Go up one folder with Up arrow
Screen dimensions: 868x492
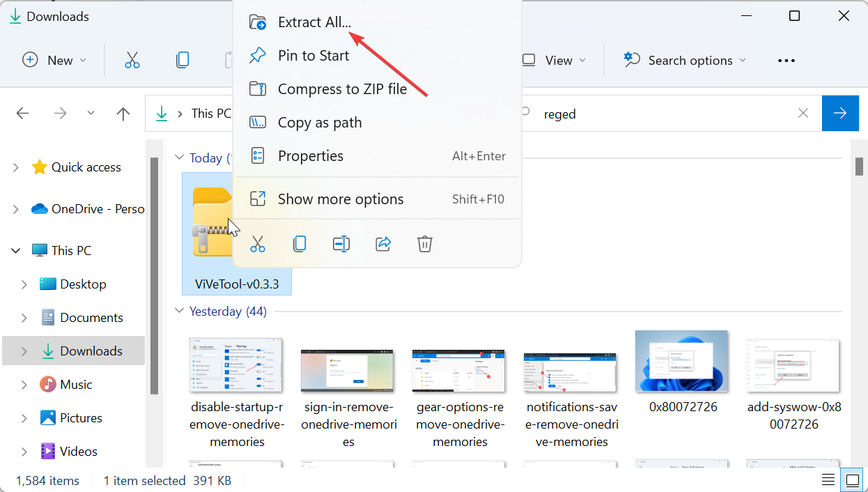123,114
